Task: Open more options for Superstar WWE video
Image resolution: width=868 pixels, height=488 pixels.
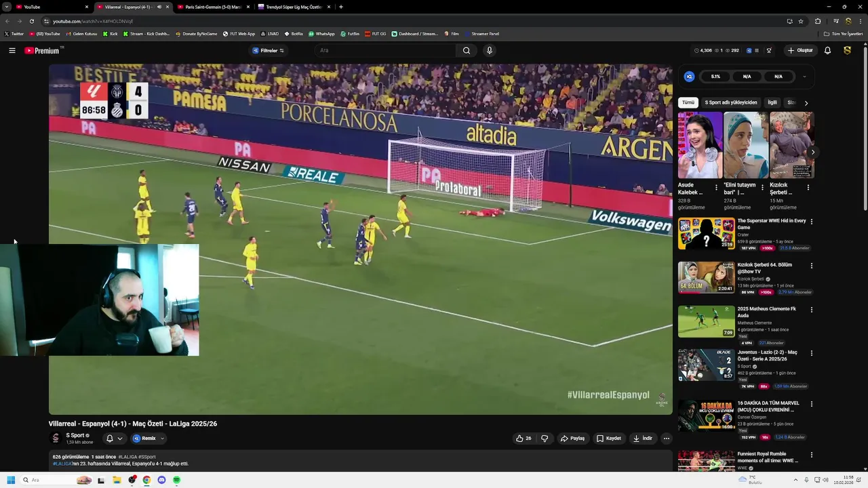Action: click(811, 222)
